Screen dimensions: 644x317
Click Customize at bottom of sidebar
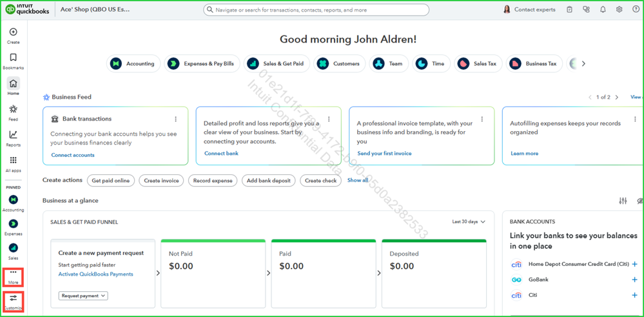click(13, 300)
